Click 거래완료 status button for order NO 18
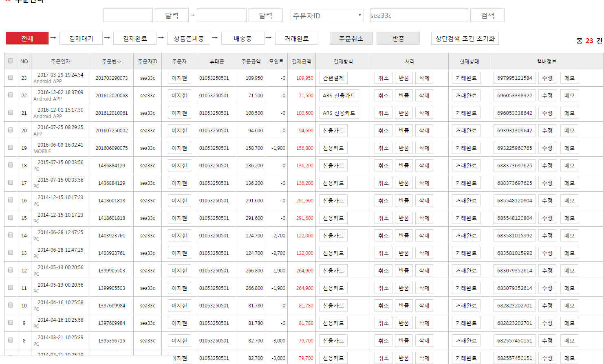Screen dimensions: 604x364 pyautogui.click(x=466, y=165)
